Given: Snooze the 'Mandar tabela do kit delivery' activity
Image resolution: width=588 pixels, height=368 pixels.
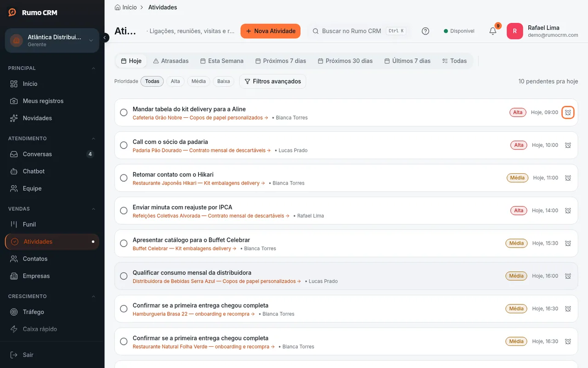Looking at the screenshot, I should (568, 113).
